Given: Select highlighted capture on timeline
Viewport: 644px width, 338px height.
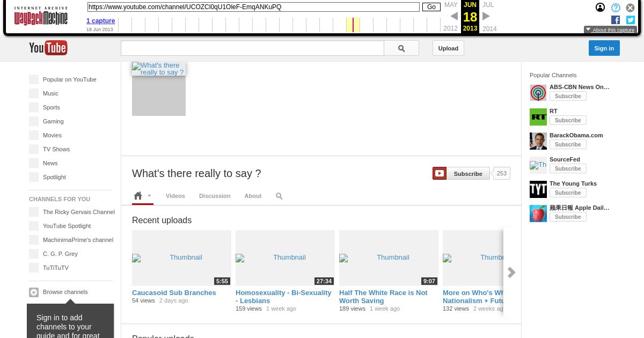Looking at the screenshot, I should tap(353, 25).
